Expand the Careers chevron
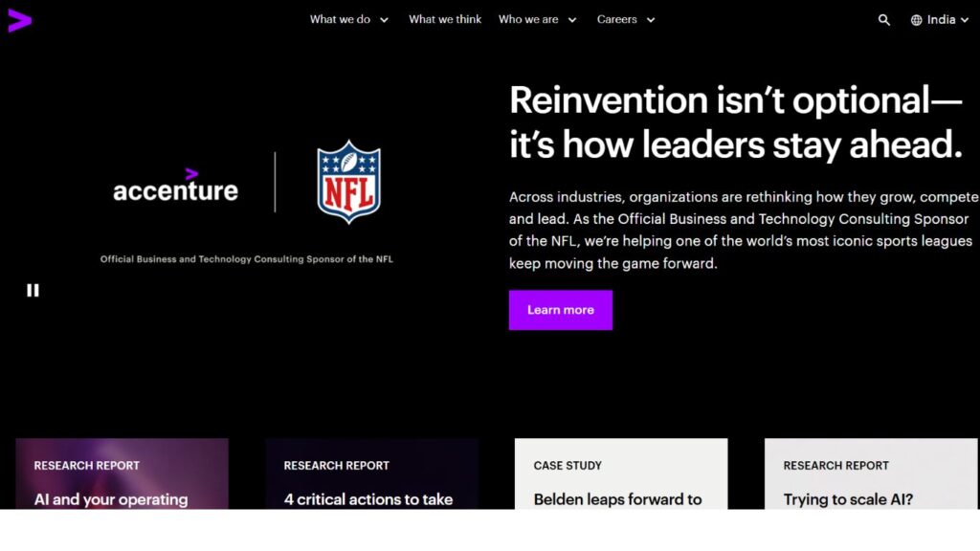This screenshot has height=551, width=980. click(651, 20)
